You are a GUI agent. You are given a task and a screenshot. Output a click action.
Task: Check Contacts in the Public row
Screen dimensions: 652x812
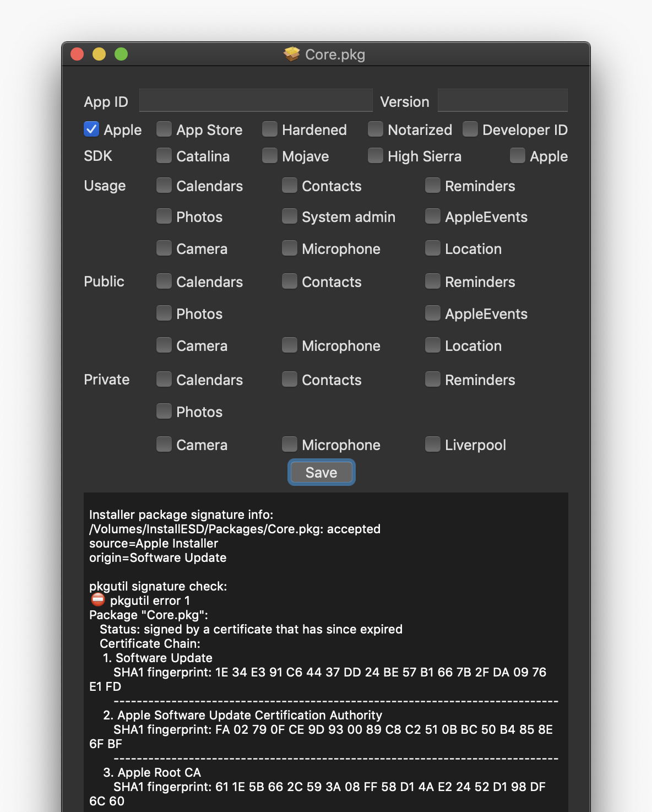click(x=290, y=282)
